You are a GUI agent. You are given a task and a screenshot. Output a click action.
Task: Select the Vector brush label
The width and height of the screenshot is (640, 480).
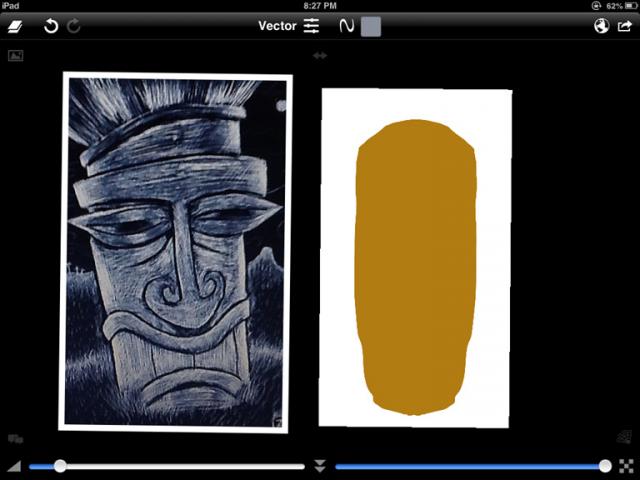277,26
